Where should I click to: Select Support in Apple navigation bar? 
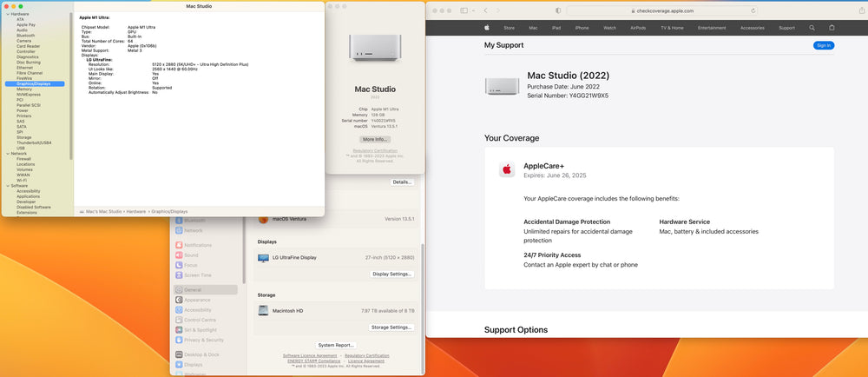pos(786,28)
